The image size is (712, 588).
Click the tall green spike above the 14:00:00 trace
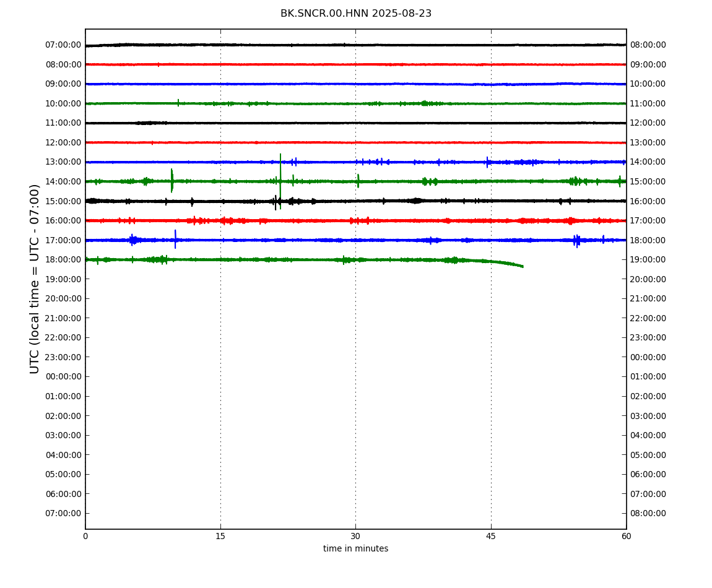[x=280, y=181]
